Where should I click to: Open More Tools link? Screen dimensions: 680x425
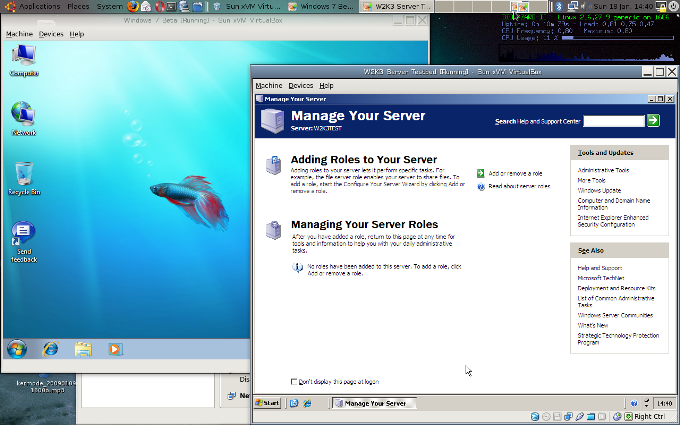click(591, 180)
